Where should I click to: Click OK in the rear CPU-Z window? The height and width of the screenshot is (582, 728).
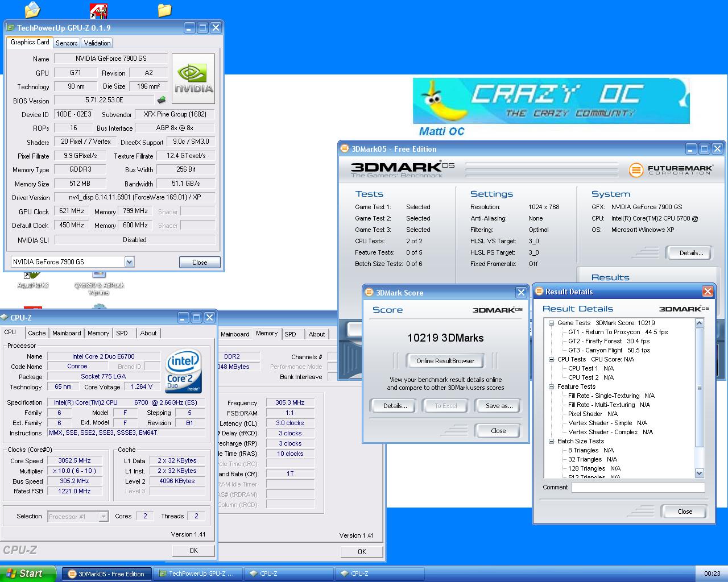coord(362,551)
